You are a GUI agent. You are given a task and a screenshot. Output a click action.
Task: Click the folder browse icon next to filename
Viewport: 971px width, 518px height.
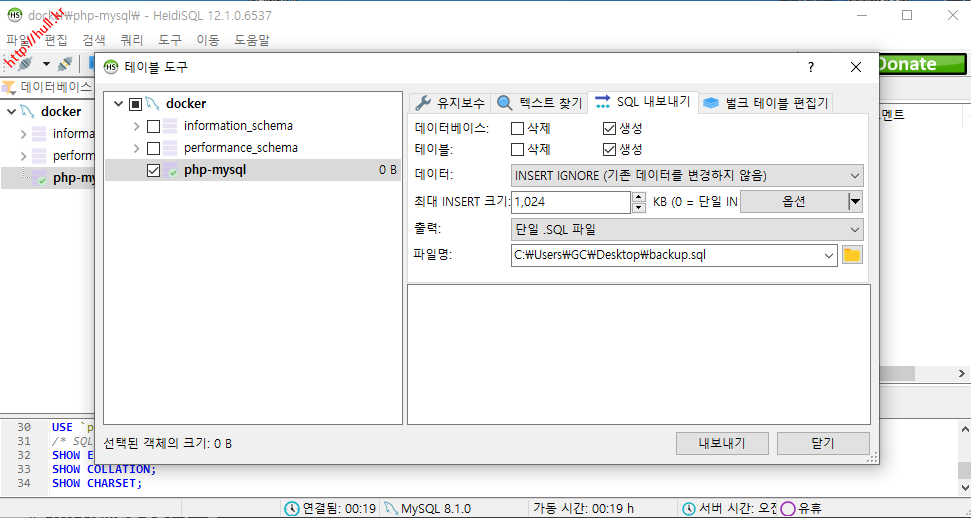click(x=851, y=255)
